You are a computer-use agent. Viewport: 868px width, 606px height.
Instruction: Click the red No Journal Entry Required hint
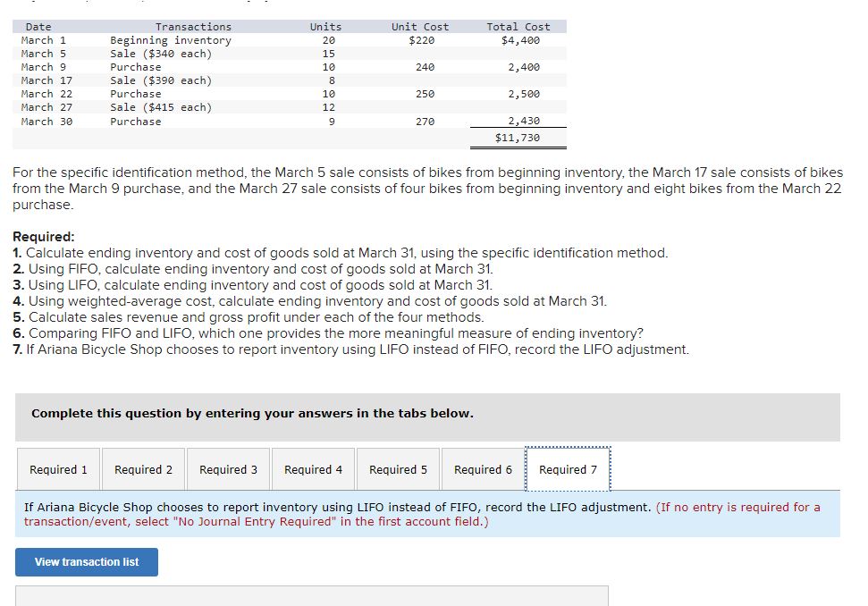point(422,514)
